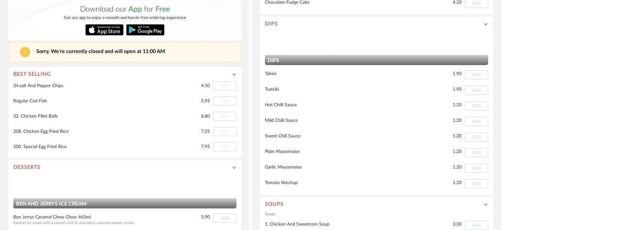Collapse the Dips section chevron

pos(485,24)
